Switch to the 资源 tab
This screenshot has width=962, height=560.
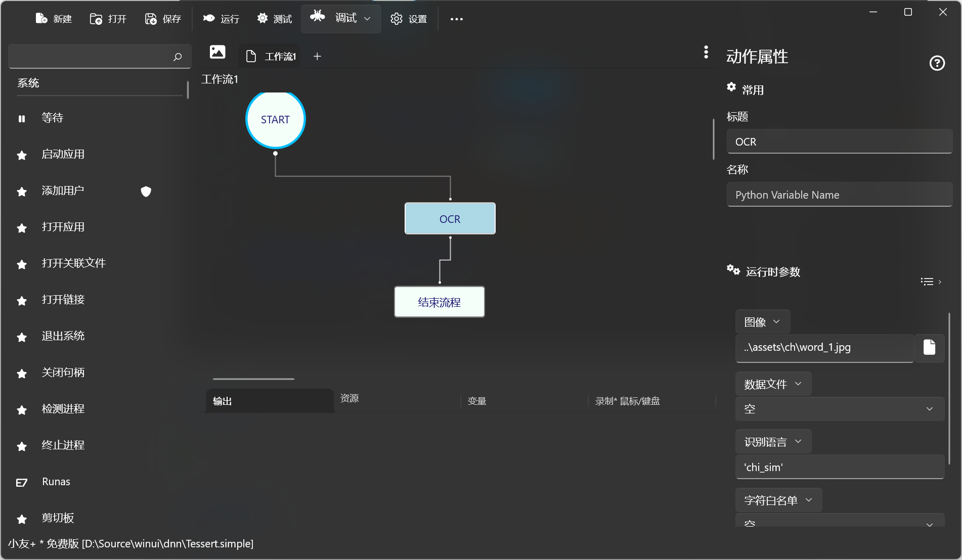(x=349, y=398)
